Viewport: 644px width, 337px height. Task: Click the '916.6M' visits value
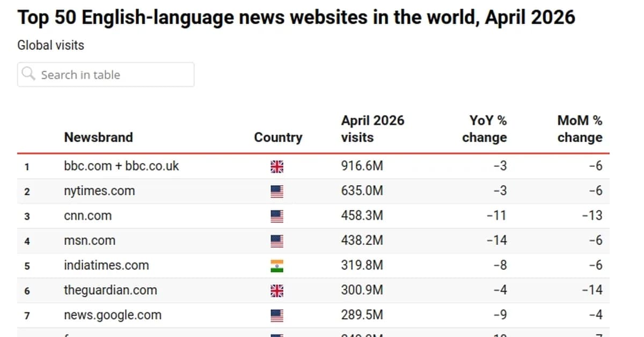362,166
